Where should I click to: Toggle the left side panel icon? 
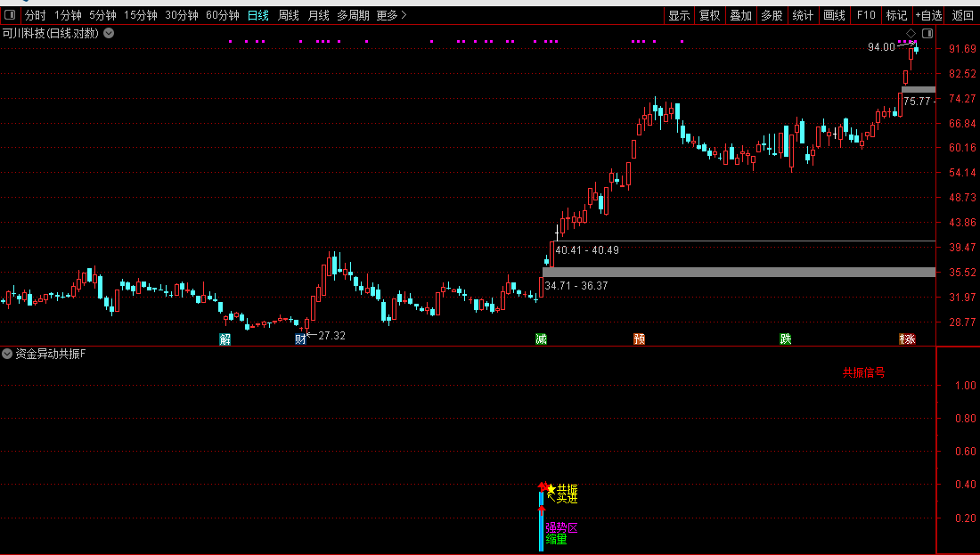coord(10,15)
